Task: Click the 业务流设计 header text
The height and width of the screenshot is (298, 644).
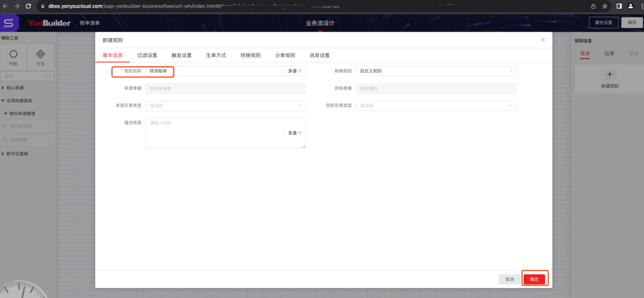Action: pyautogui.click(x=320, y=23)
